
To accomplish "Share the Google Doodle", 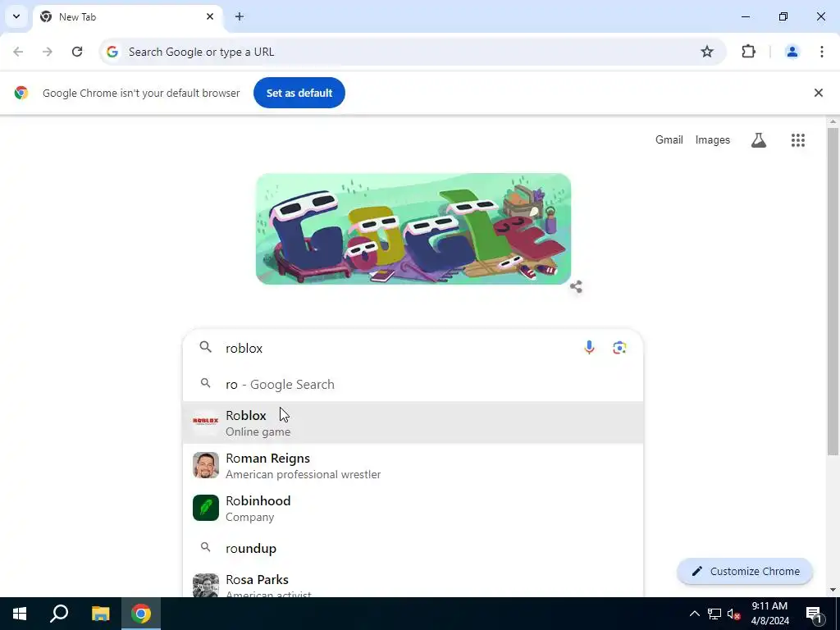I will click(576, 286).
